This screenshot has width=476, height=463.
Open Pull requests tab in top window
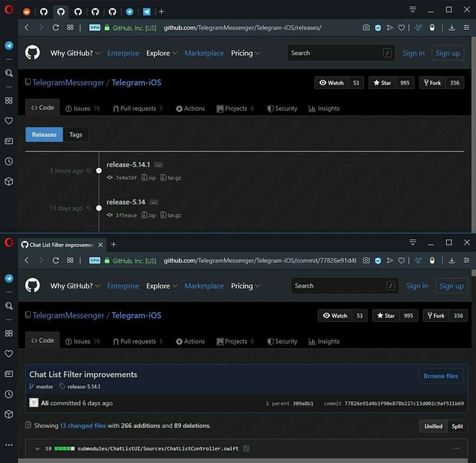point(138,109)
